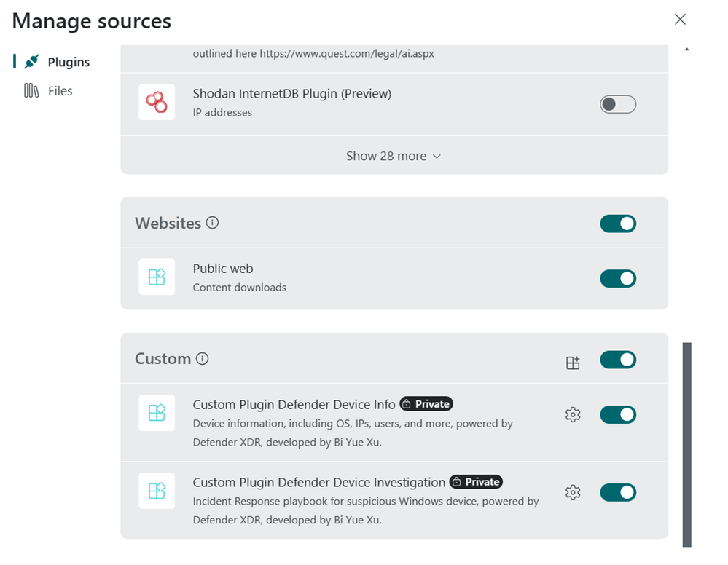Turn off the Custom section toggle
The height and width of the screenshot is (565, 728).
point(617,360)
